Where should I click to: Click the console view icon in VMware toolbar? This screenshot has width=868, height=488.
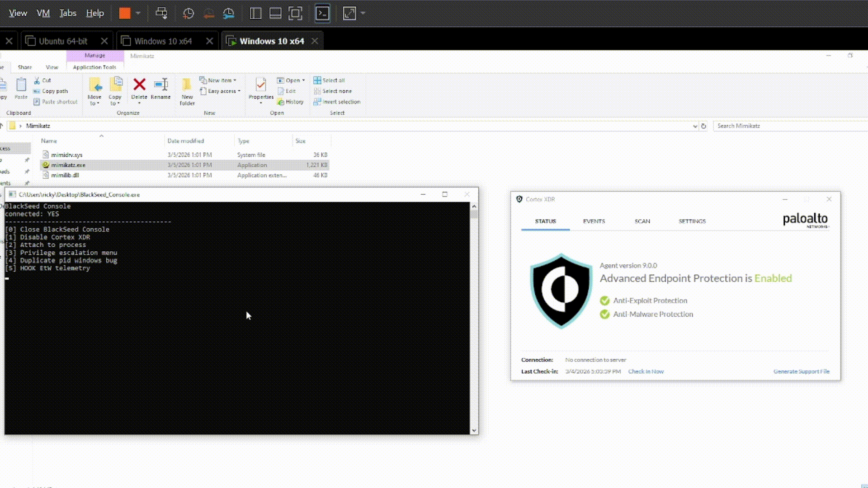click(x=322, y=14)
